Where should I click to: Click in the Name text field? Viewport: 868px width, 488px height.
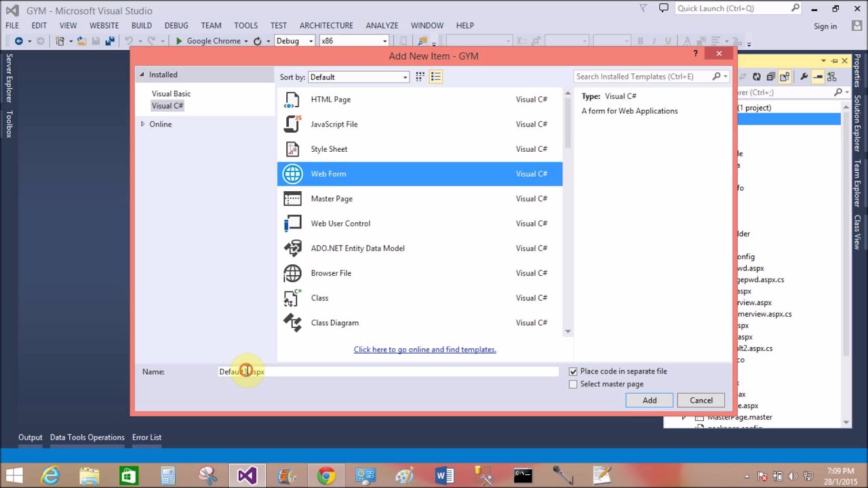point(388,371)
